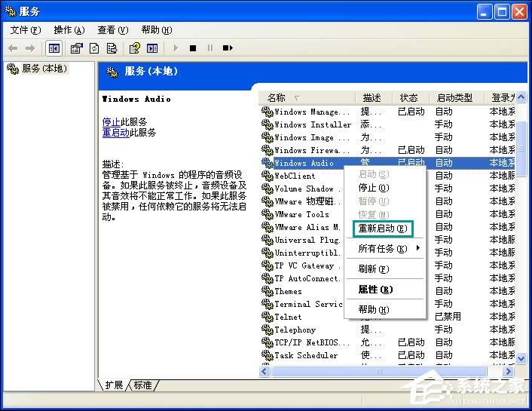Click the Show/Hide Console Tree toolbar icon
This screenshot has height=411, width=532.
pos(54,48)
